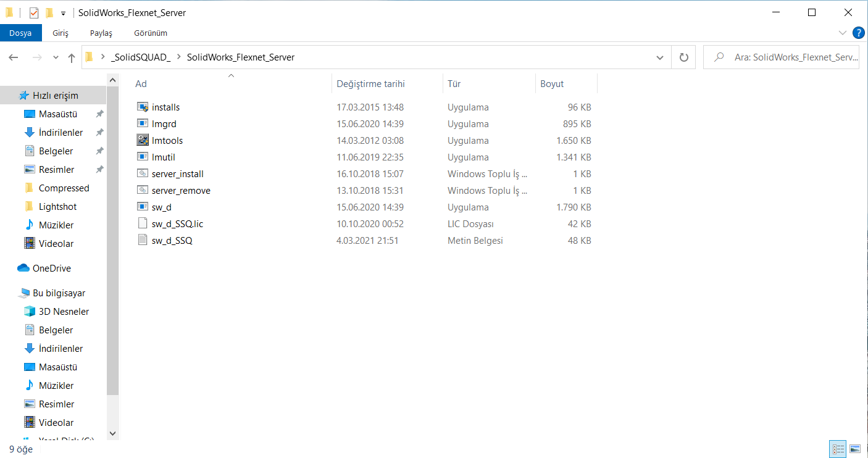
Task: Open Videolar under Bu bilgisayar
Action: click(x=48, y=423)
